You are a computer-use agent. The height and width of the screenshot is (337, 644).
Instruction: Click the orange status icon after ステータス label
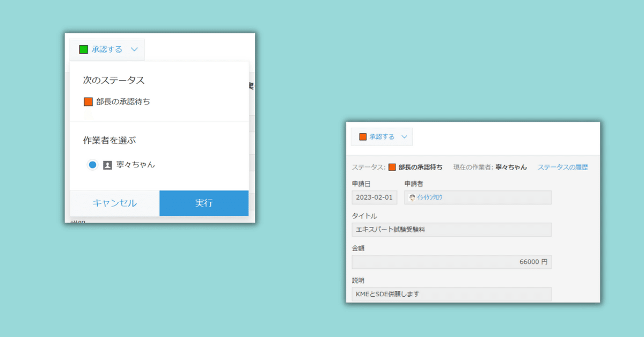392,167
